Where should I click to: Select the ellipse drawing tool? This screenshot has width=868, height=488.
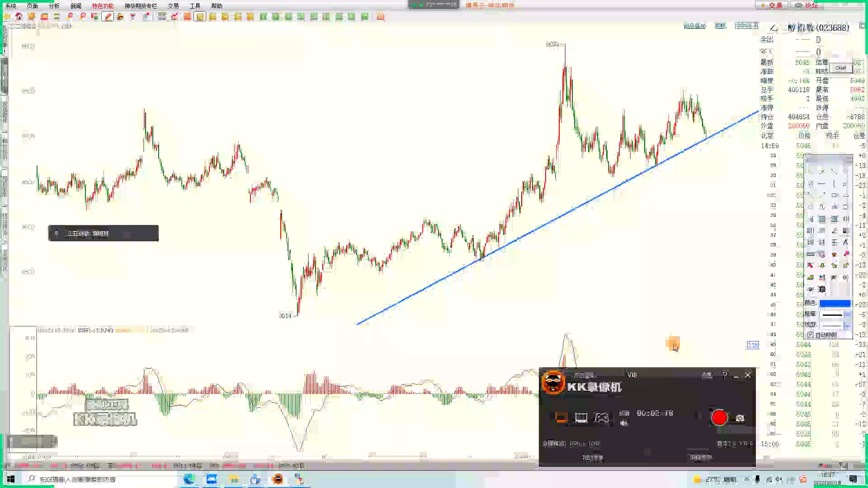coord(811,207)
